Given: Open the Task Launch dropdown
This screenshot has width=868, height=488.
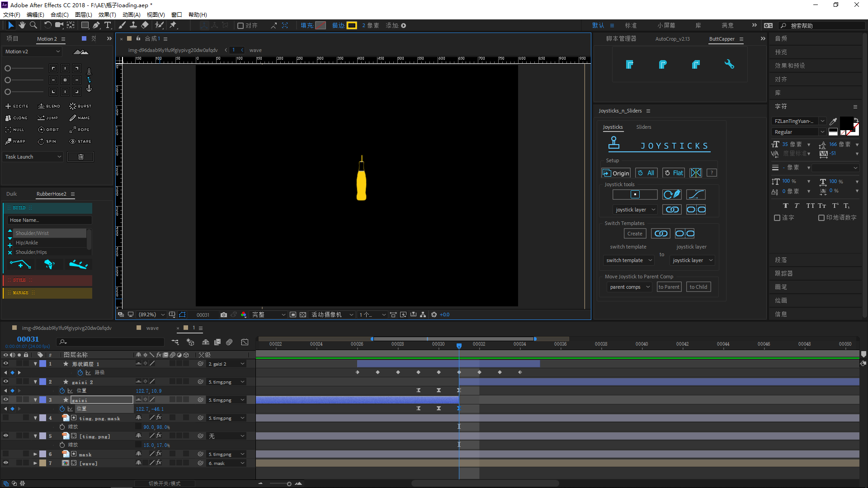Looking at the screenshot, I should [x=33, y=157].
